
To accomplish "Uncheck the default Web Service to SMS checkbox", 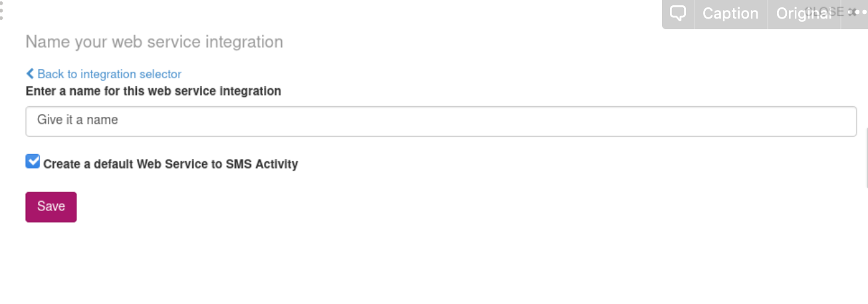I will point(33,161).
